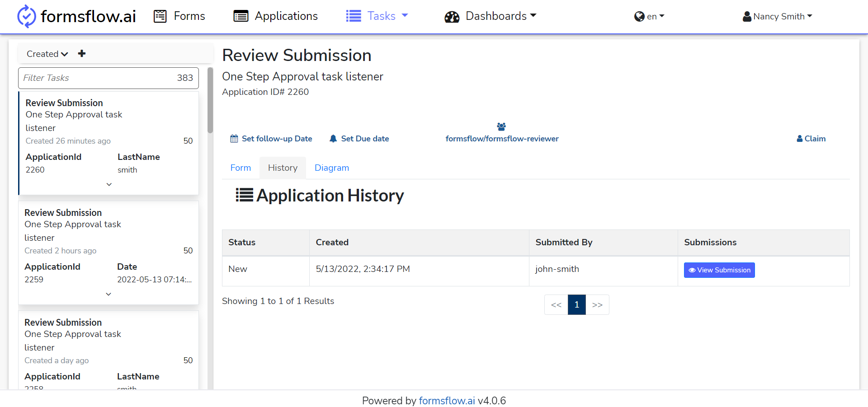Select task created 26 minutes ago
This screenshot has width=868, height=407.
[108, 143]
